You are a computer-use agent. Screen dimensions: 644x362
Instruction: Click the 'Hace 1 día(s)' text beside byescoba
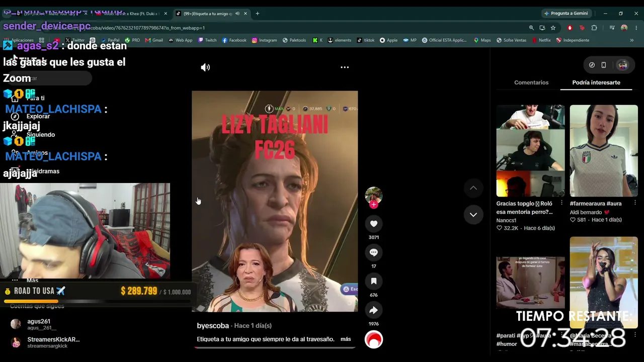253,326
